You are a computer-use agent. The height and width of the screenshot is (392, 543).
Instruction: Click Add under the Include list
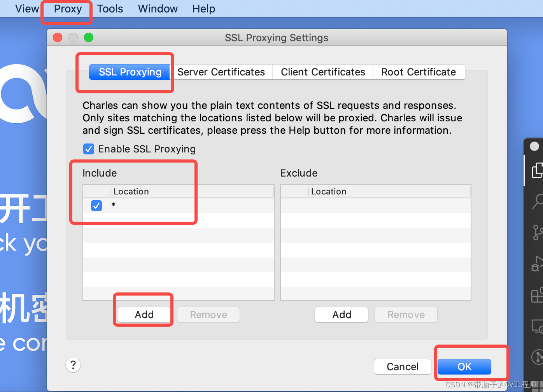tap(144, 315)
